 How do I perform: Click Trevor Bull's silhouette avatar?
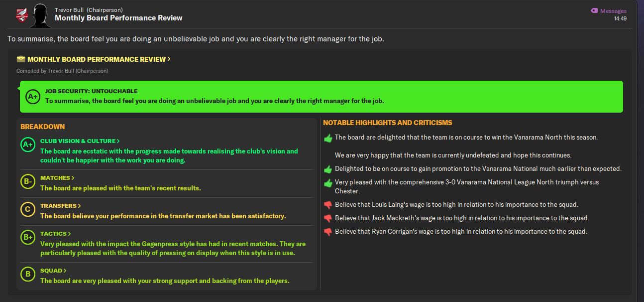(40, 15)
